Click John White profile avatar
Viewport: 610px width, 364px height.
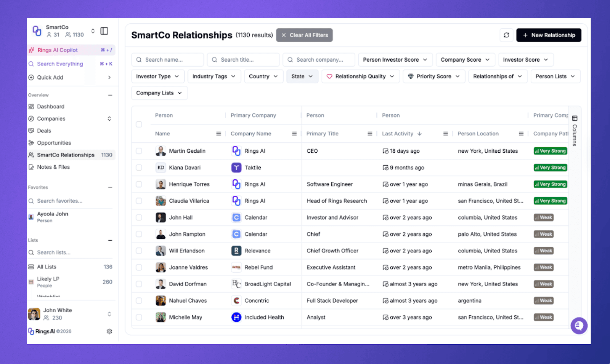tap(34, 314)
